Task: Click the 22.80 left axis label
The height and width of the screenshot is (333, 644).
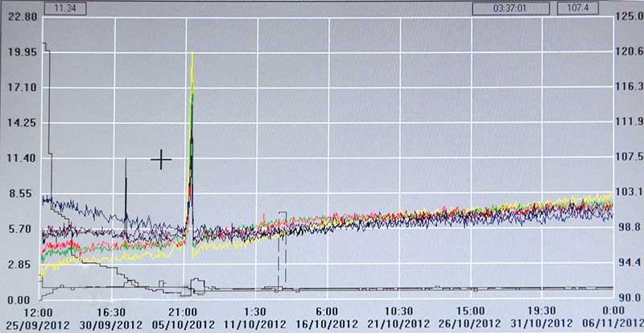Action: [x=19, y=16]
